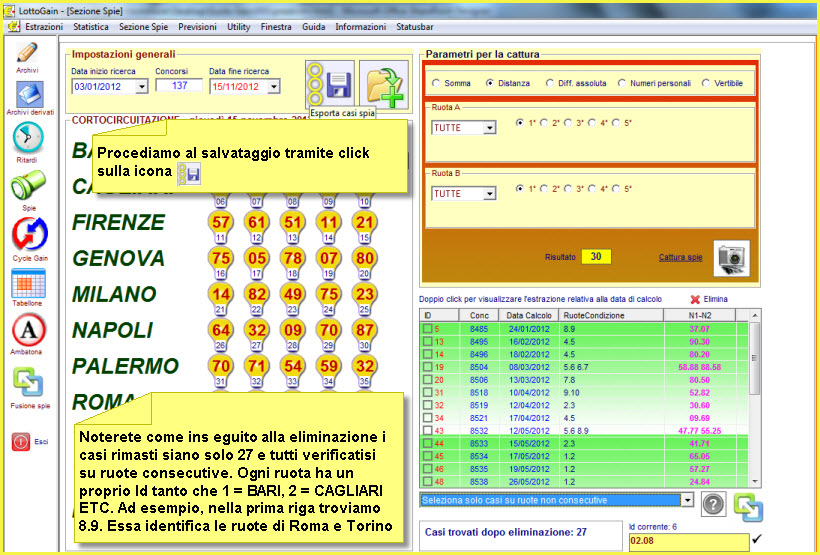820x555 pixels.
Task: Tick the checkbox for row ID 5
Action: coord(427,329)
